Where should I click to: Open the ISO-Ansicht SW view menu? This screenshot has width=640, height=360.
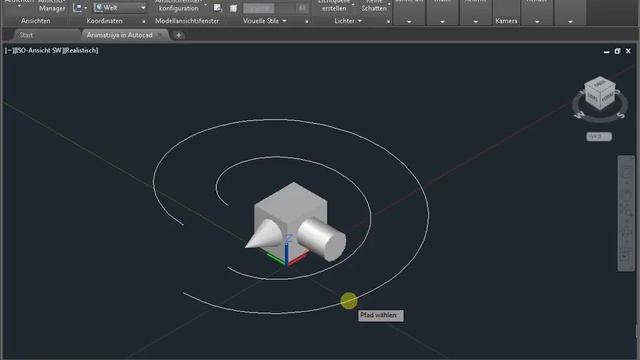pos(38,51)
